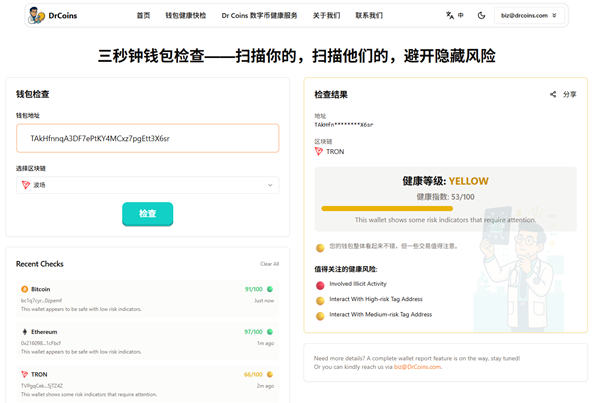Click the TRON icon in Recent Checks
The width and height of the screenshot is (602, 403).
click(x=25, y=374)
